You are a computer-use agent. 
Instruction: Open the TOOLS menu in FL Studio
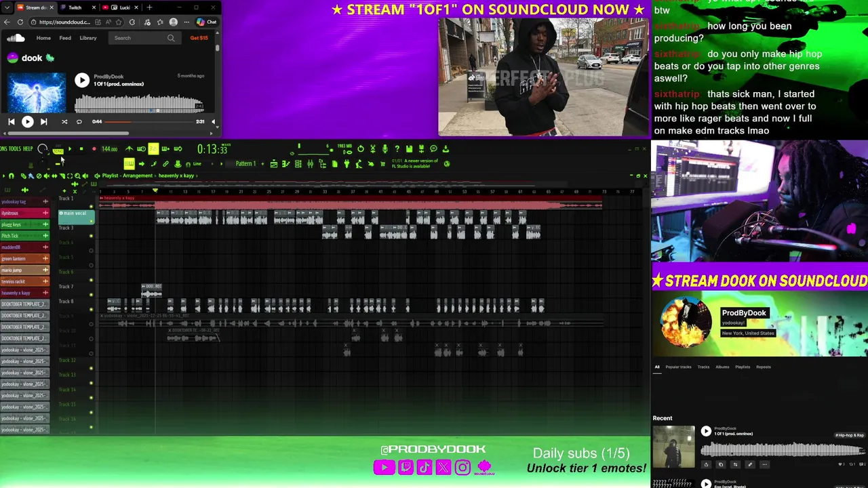15,149
